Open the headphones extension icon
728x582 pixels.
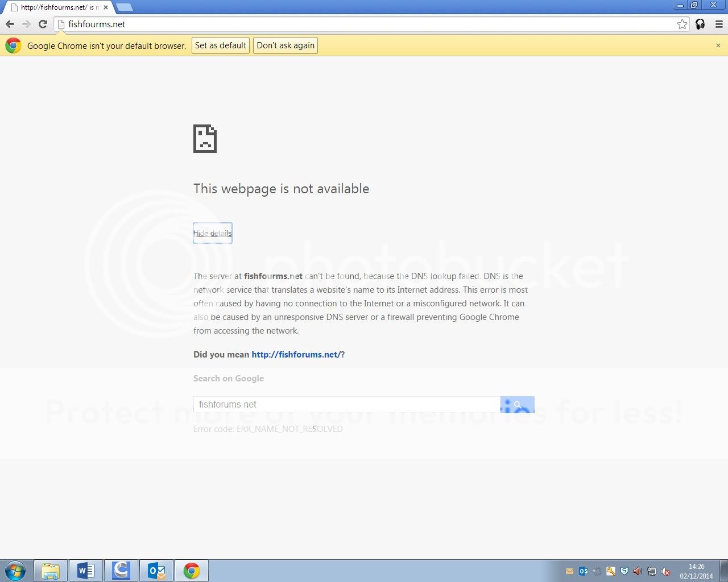pos(700,24)
